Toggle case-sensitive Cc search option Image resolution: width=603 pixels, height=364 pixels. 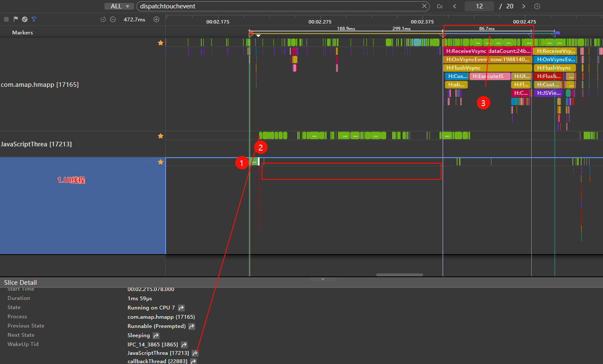(440, 6)
